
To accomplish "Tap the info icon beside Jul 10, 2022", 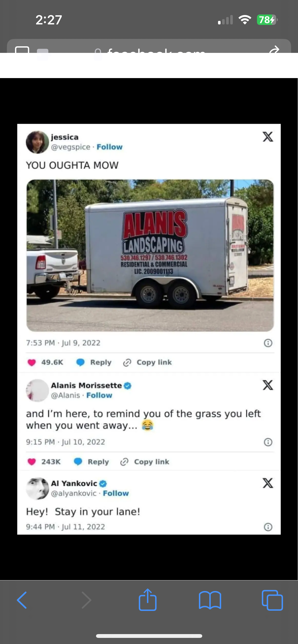I will 268,442.
